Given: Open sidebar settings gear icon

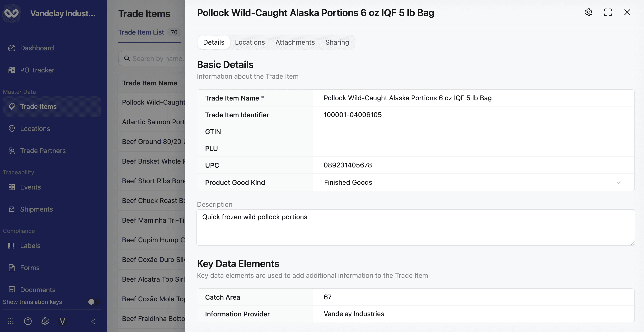Looking at the screenshot, I should tap(45, 321).
